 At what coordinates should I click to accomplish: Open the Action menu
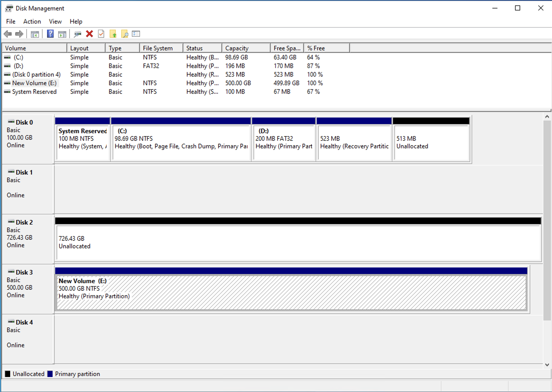[x=32, y=21]
